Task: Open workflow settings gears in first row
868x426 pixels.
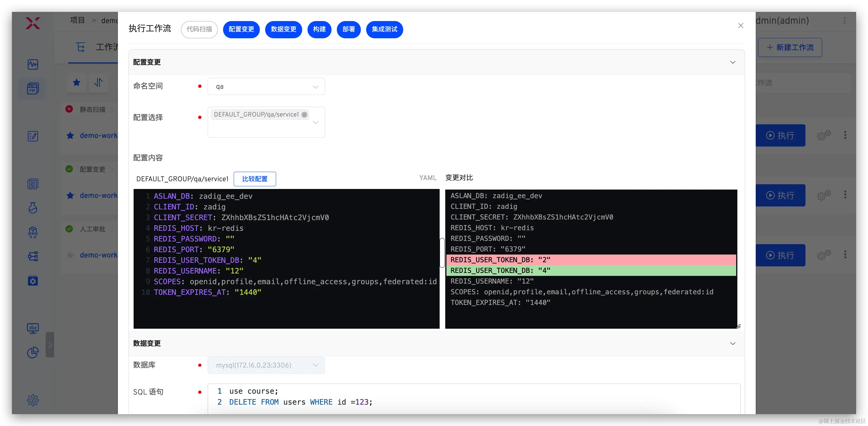Action: 824,135
